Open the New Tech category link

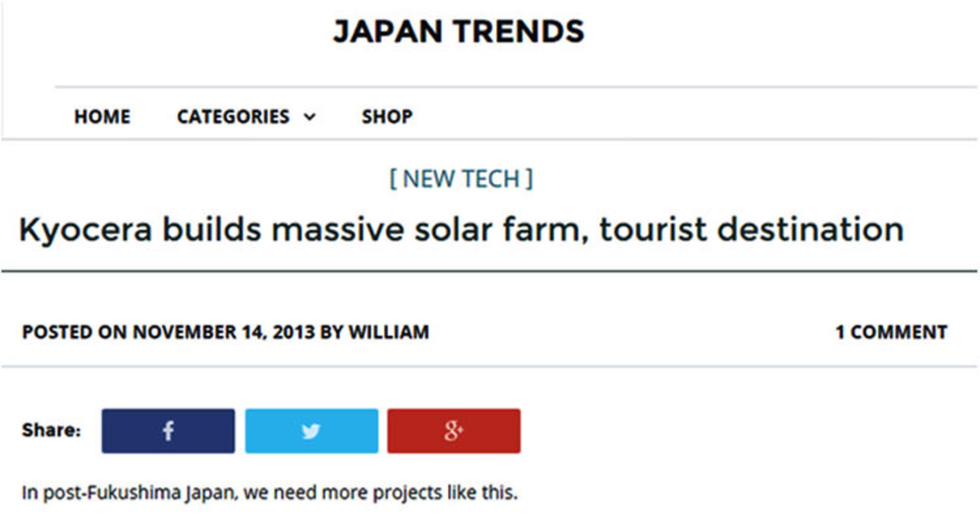pos(461,179)
